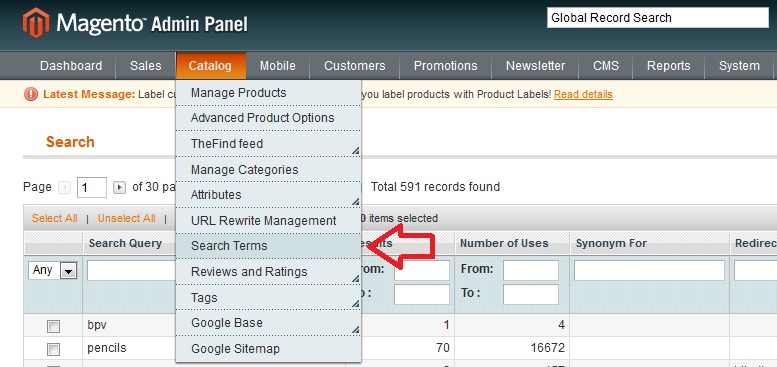Sort by Number of Uses column header
The width and height of the screenshot is (777, 367).
(504, 244)
